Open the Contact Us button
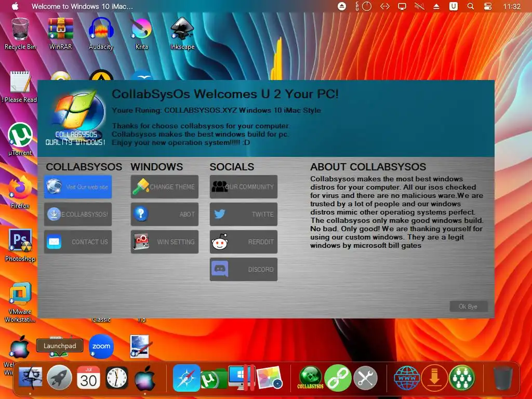Screen dimensions: 532x399 pos(78,242)
